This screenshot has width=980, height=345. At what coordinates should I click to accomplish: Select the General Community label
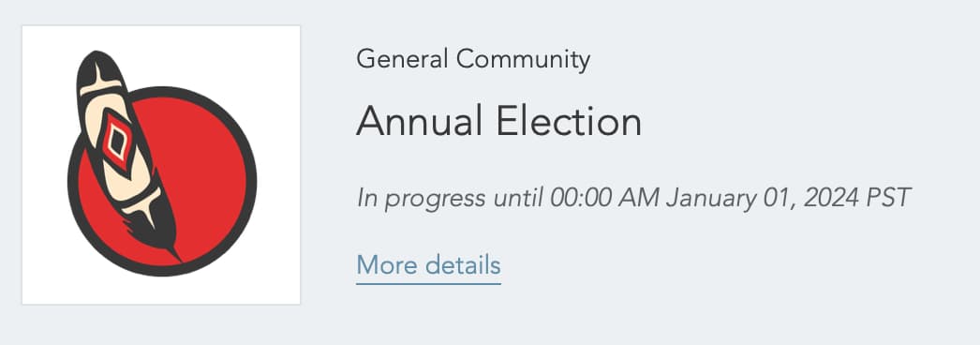point(473,60)
